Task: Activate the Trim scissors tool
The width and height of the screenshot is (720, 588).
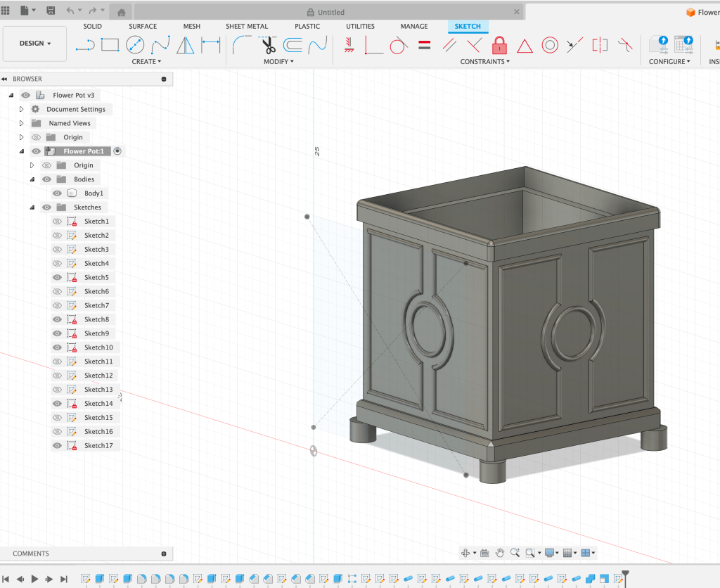Action: [x=268, y=45]
